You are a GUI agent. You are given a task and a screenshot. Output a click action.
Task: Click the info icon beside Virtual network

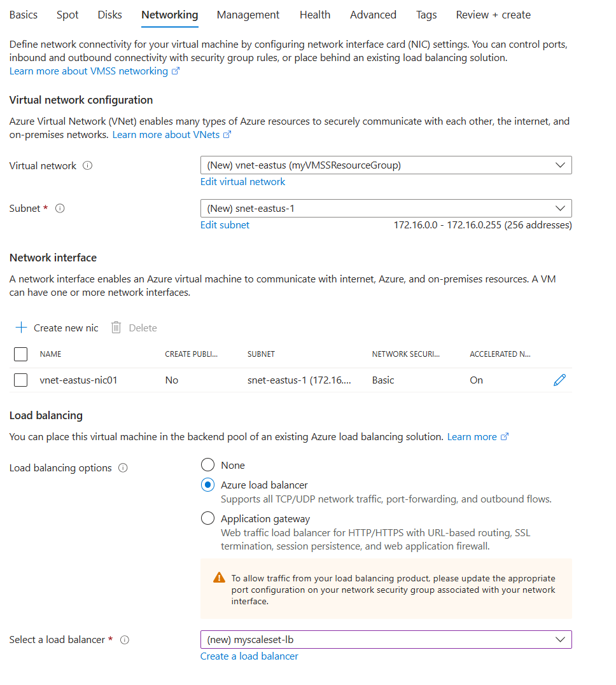point(88,165)
